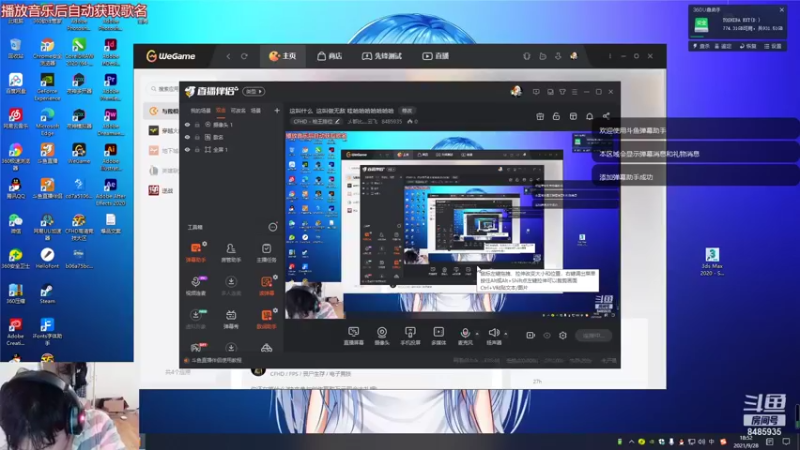Open the user avatar in 直播伴侣 title bar
Screen dimensions: 800x450
tap(516, 91)
